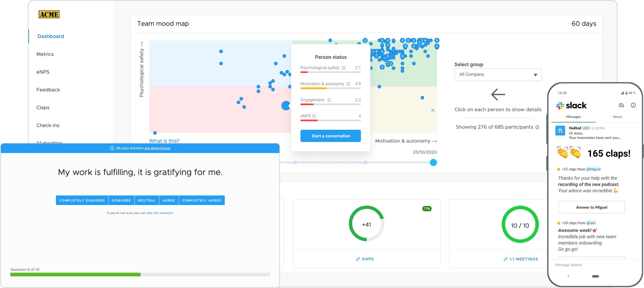This screenshot has height=288, width=644.
Task: Click the Psychological safety info icon
Action: (x=344, y=68)
